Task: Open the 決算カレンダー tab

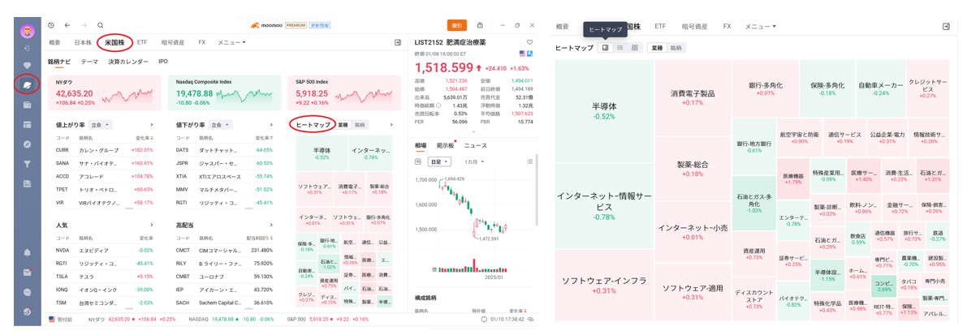Action: tap(128, 62)
